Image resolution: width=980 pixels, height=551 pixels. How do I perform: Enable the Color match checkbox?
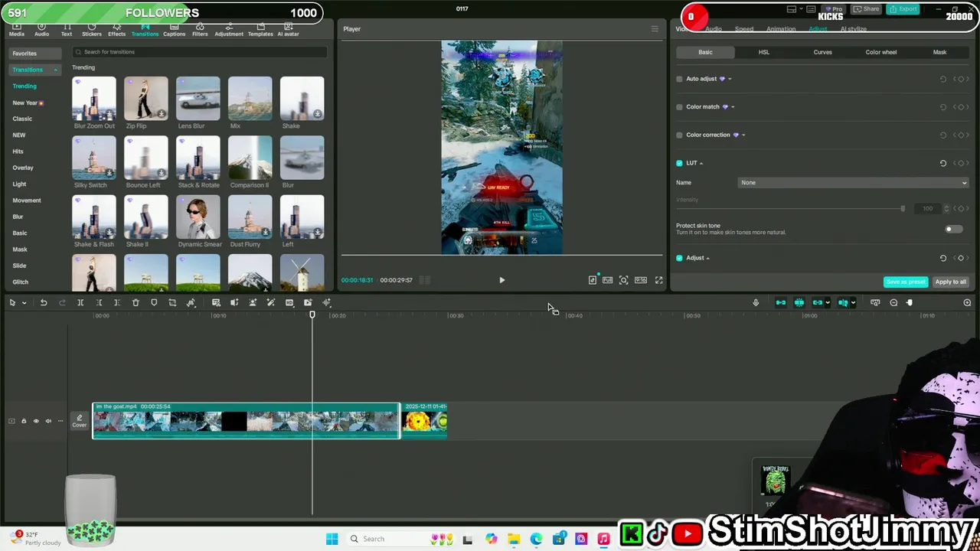coord(679,107)
